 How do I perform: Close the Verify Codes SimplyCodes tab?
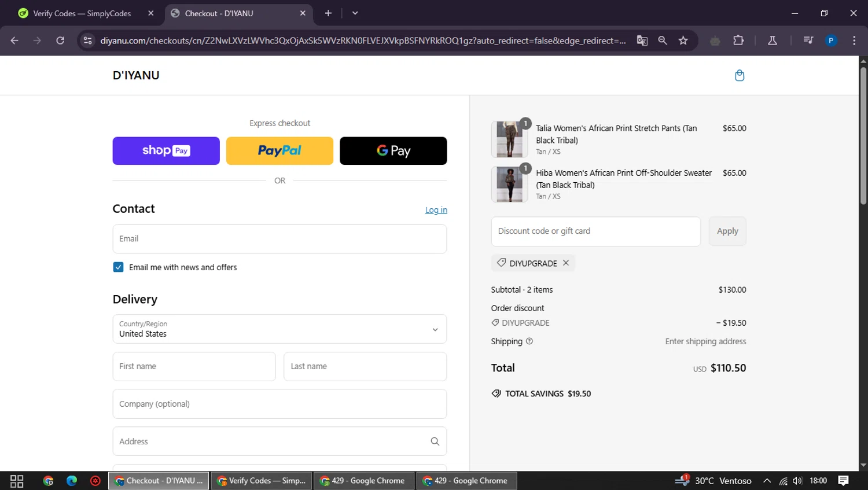[151, 13]
